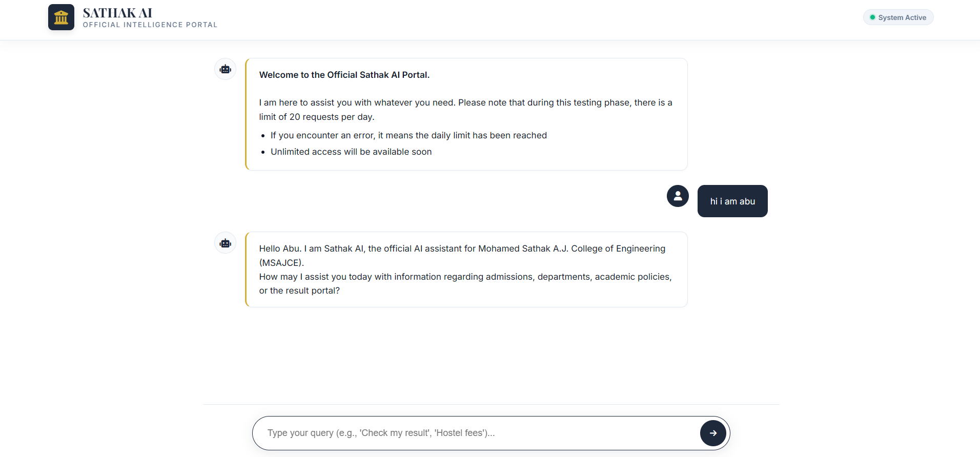Image resolution: width=980 pixels, height=457 pixels.
Task: Send the query with the arrow button
Action: (x=713, y=433)
